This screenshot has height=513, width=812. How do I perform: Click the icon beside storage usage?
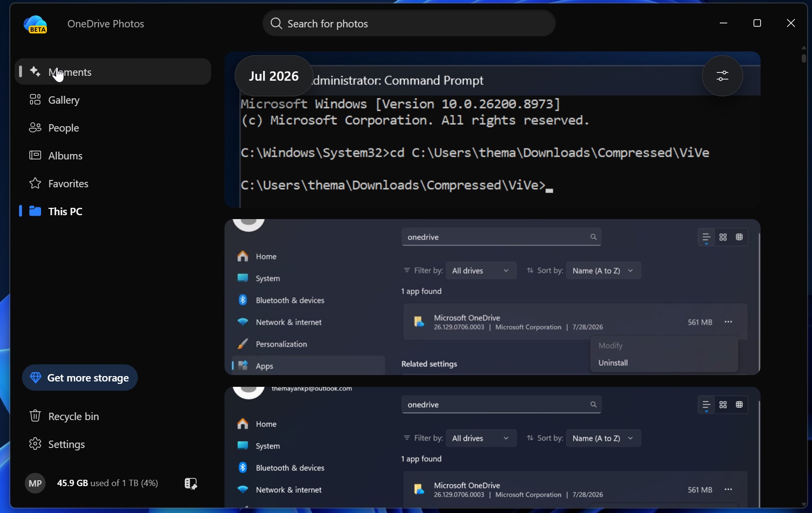coord(191,484)
